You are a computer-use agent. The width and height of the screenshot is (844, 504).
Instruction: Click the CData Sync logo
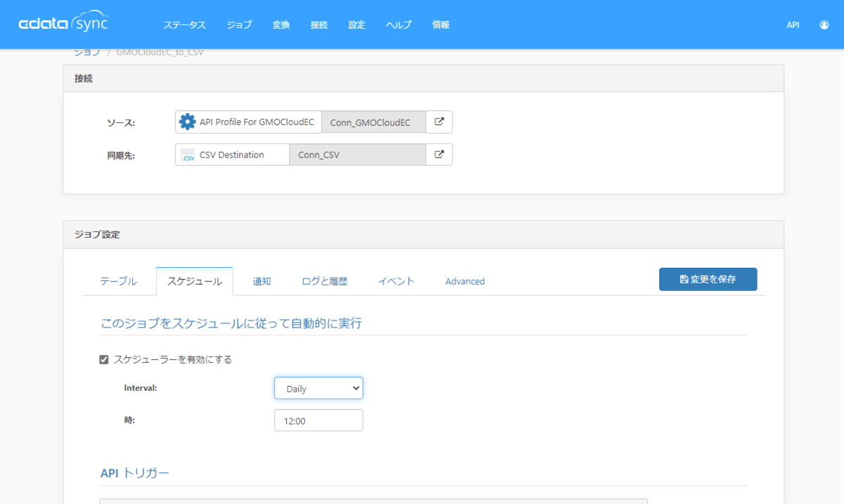pyautogui.click(x=64, y=24)
